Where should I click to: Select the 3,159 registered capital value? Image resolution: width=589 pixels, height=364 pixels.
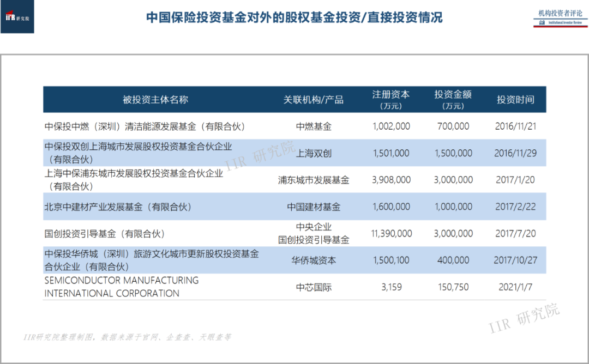(x=391, y=288)
